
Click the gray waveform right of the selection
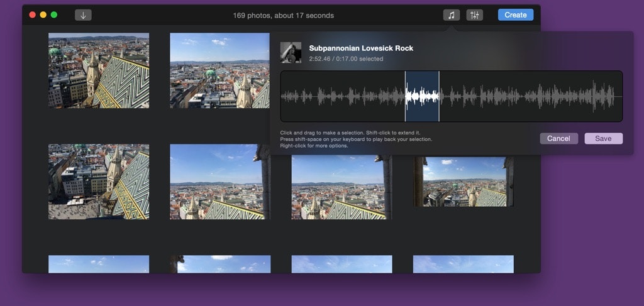tap(531, 96)
